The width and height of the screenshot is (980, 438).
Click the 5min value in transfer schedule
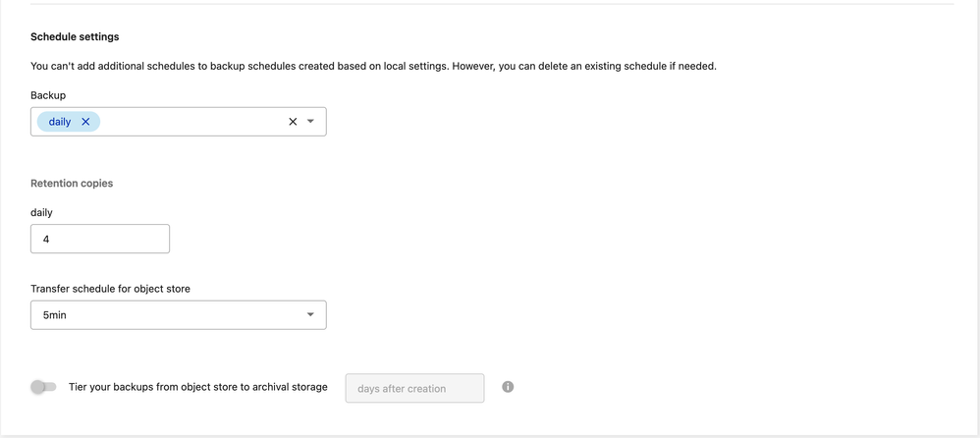55,315
